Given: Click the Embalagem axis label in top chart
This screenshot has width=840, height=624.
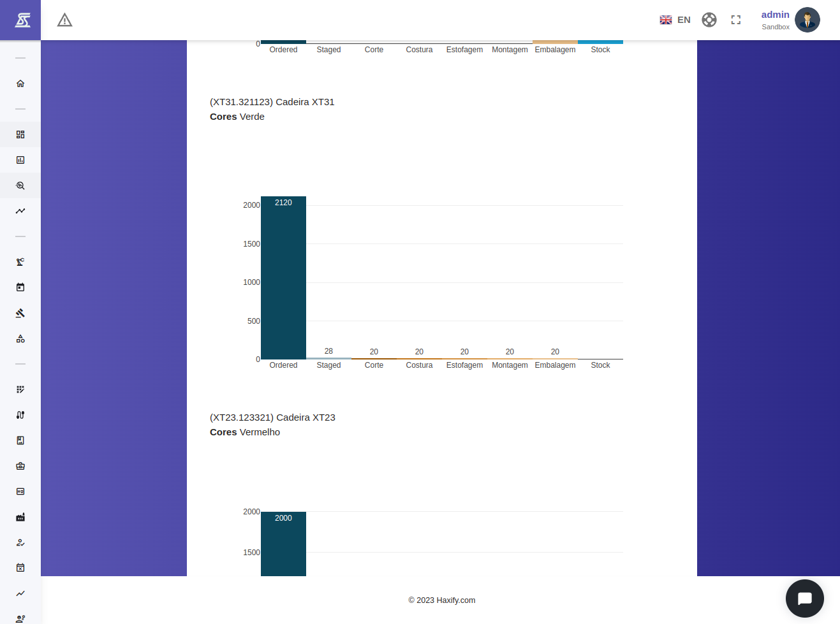Looking at the screenshot, I should pyautogui.click(x=555, y=50).
